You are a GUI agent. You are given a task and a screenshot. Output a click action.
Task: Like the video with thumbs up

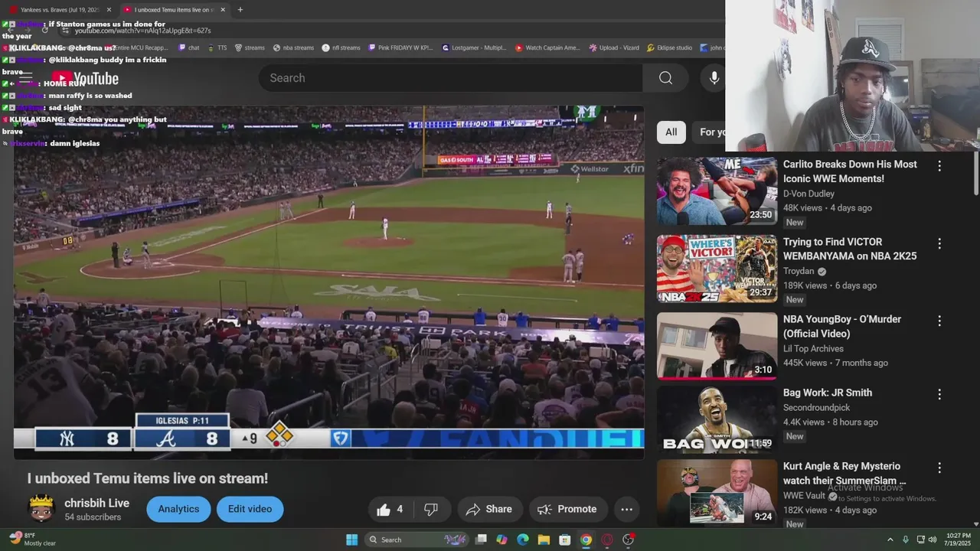[x=390, y=509]
